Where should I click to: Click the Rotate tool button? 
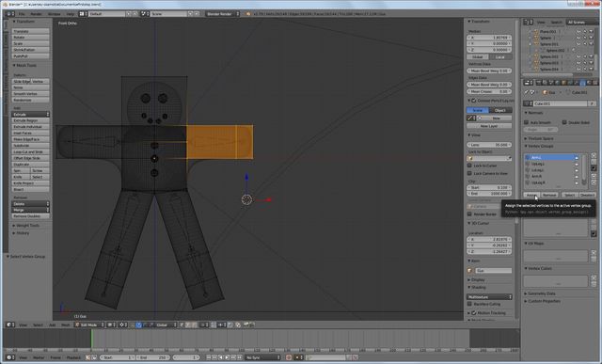pos(31,38)
